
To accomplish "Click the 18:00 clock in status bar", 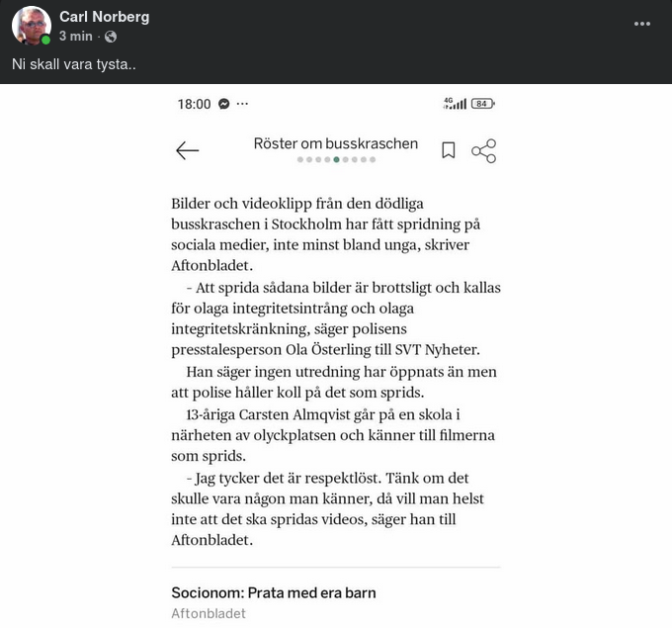I will (194, 104).
